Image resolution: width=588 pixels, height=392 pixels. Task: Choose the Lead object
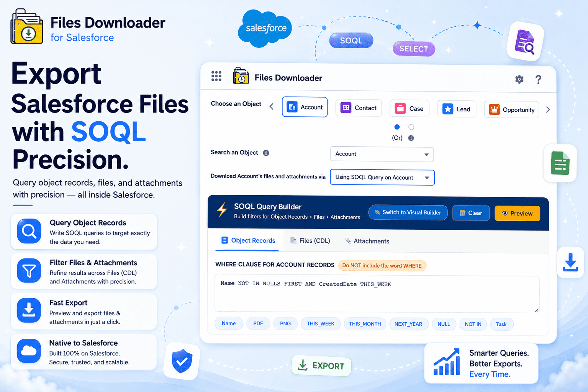coord(457,109)
